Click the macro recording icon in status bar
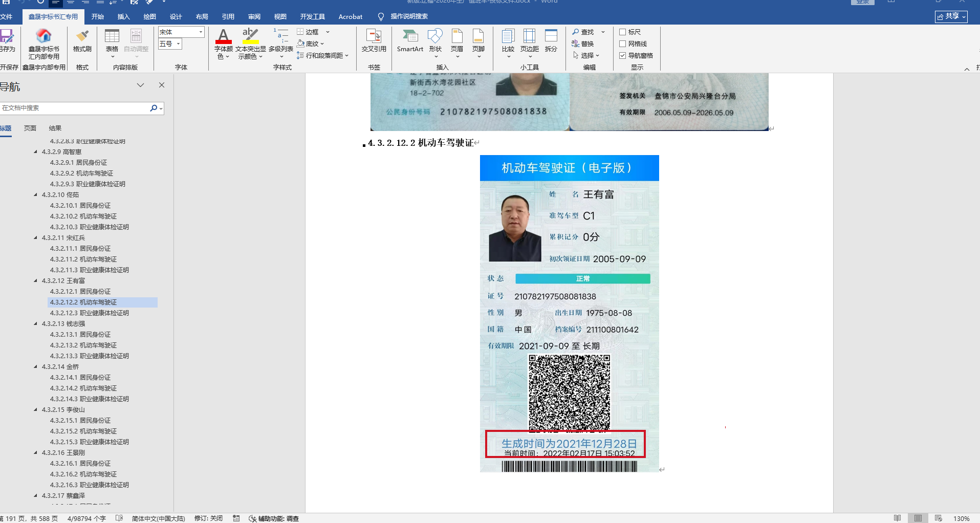980x523 pixels. [236, 518]
